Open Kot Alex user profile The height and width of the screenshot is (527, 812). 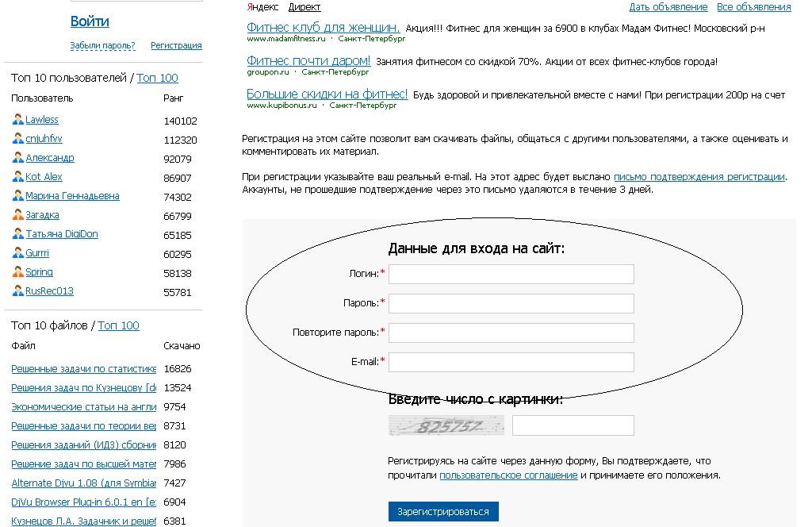[x=44, y=177]
